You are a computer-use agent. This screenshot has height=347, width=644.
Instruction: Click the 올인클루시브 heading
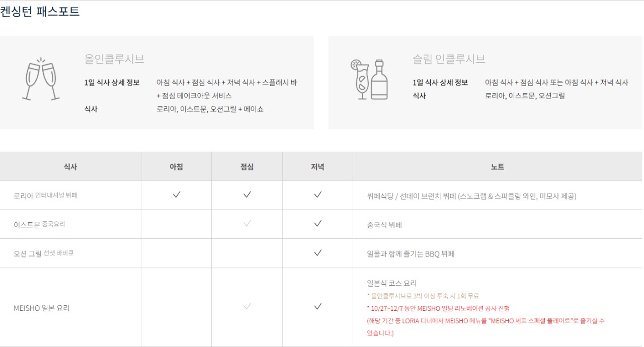(x=115, y=59)
